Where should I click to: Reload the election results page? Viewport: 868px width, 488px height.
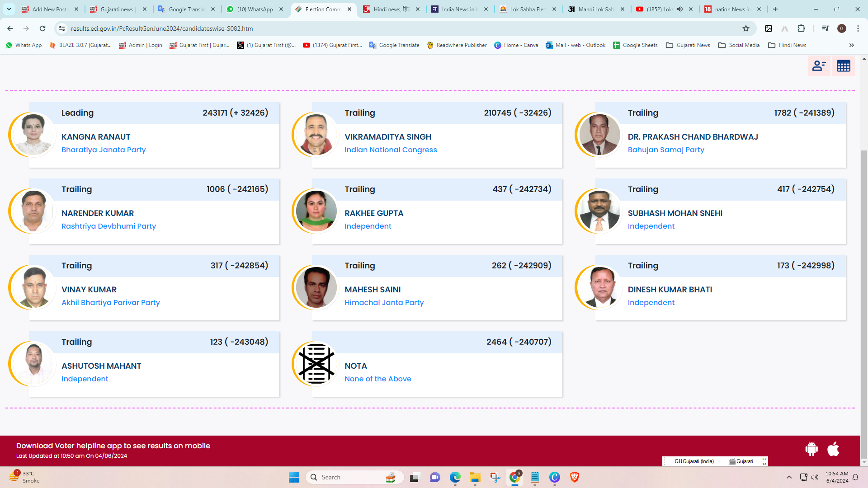42,28
